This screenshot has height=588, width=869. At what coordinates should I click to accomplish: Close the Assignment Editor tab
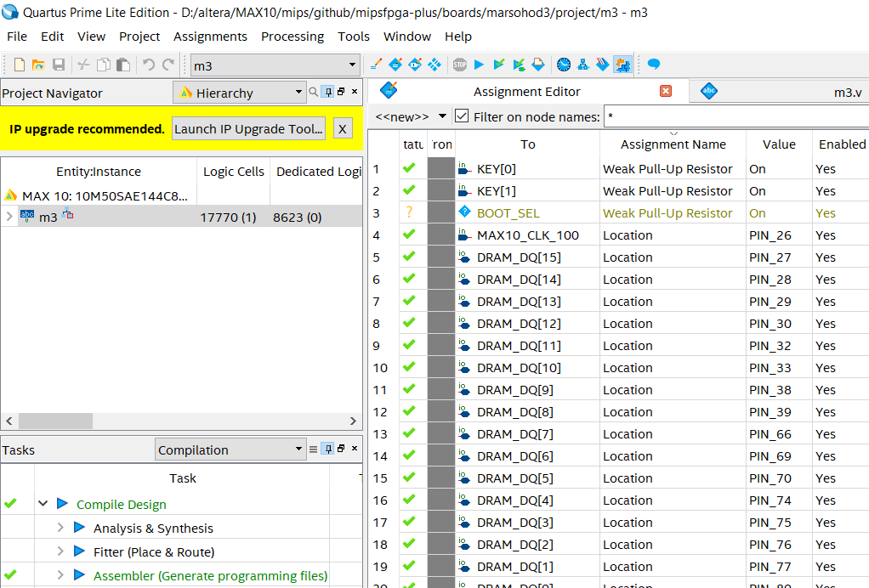pos(666,92)
